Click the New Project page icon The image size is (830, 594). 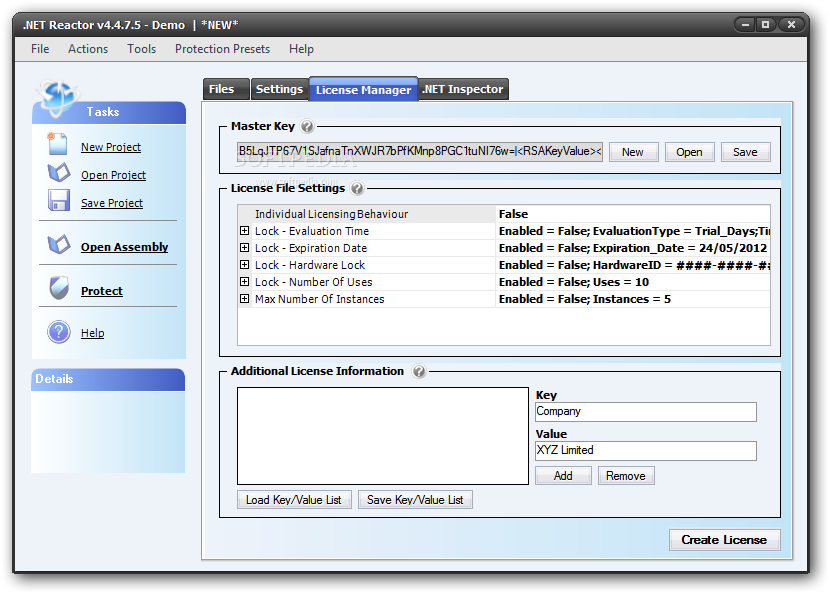(x=57, y=144)
